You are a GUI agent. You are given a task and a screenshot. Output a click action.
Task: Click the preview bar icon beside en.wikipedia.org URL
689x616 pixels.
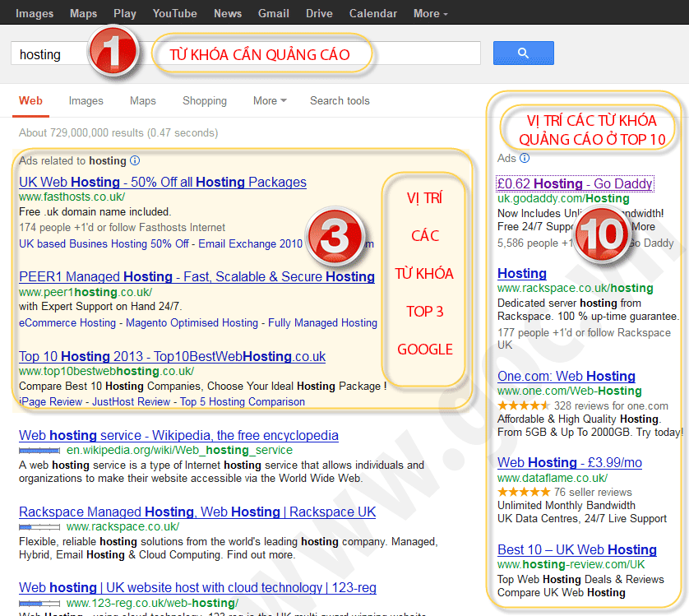(39, 451)
